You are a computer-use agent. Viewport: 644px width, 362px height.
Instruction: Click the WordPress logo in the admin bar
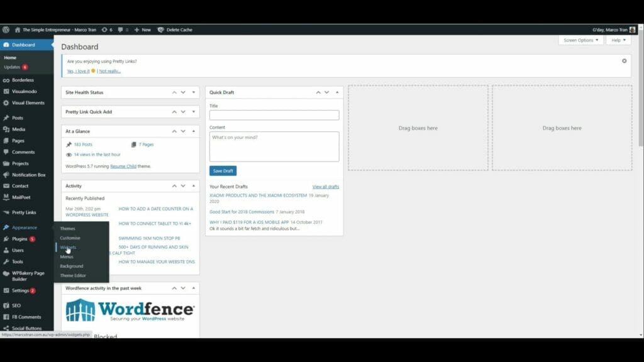click(6, 30)
